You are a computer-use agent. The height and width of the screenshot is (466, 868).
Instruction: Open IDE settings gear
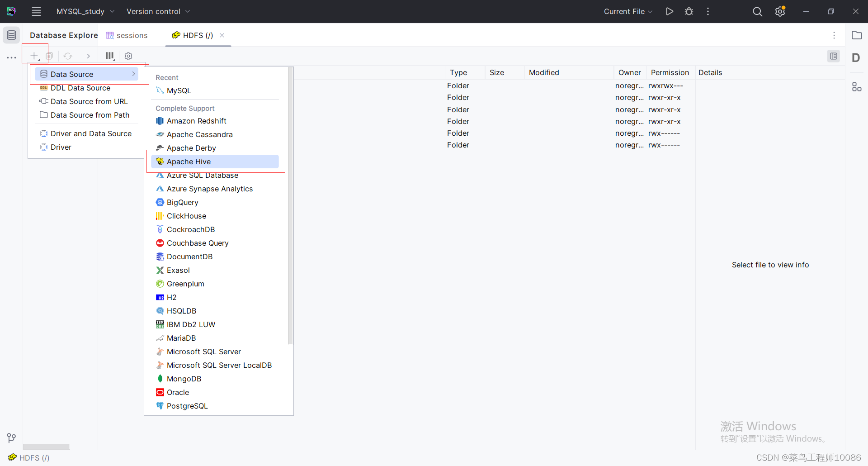[x=780, y=11]
